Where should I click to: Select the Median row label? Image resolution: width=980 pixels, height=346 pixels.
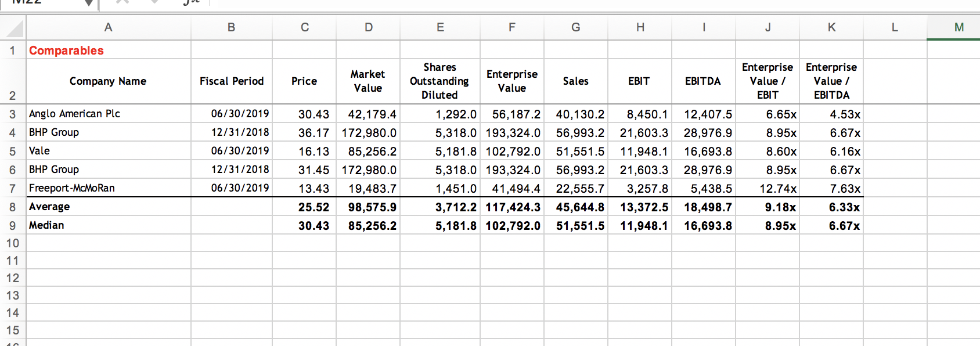(109, 225)
